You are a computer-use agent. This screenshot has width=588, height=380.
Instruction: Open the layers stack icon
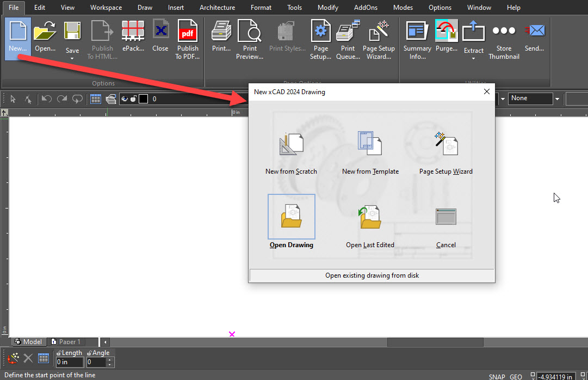tap(110, 99)
